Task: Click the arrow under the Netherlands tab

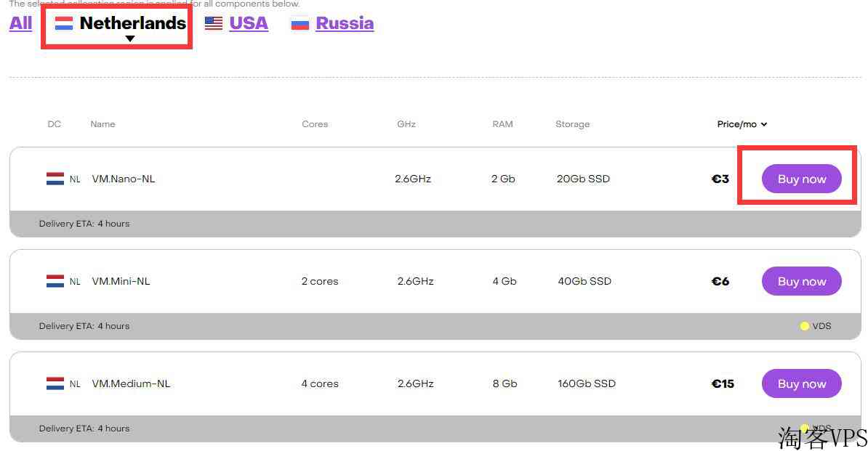Action: click(x=130, y=39)
